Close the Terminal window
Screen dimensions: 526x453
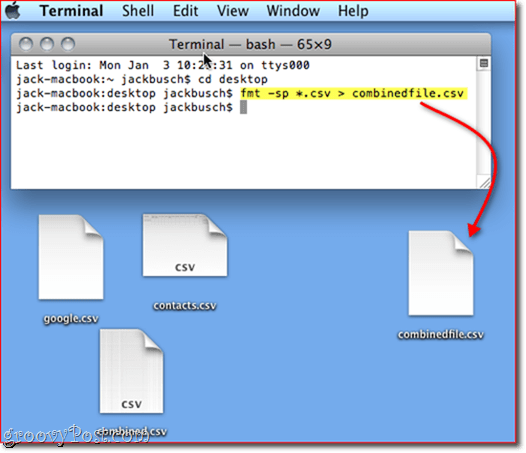(26, 44)
